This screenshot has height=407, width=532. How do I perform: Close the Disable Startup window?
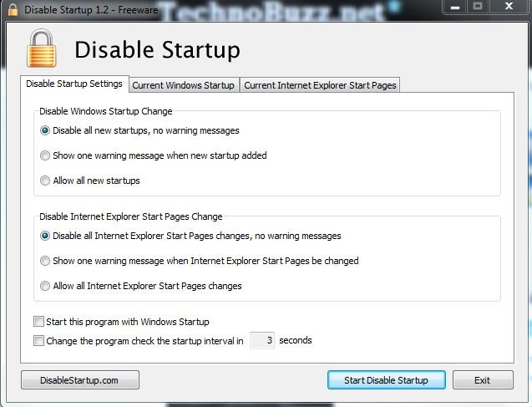509,7
